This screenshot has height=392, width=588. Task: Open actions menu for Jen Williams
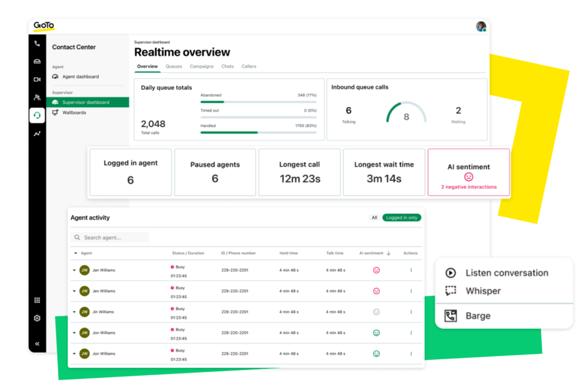point(411,291)
